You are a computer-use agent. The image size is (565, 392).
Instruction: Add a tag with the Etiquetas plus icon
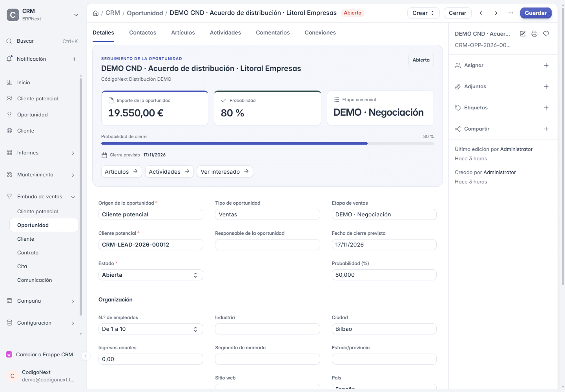(546, 108)
